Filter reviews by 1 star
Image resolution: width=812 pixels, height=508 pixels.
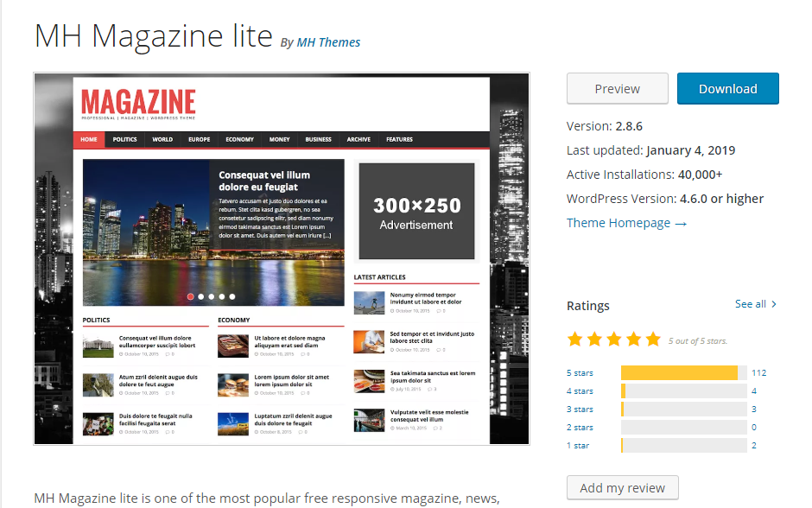pyautogui.click(x=578, y=445)
